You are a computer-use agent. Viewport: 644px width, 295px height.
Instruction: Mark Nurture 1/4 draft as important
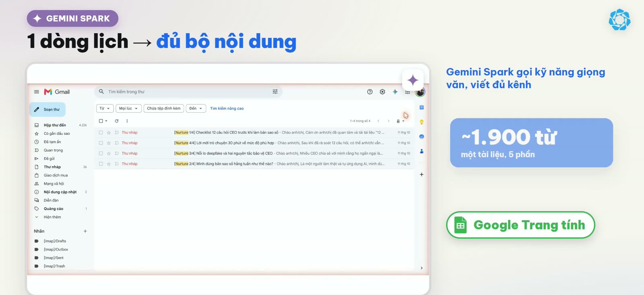point(116,132)
